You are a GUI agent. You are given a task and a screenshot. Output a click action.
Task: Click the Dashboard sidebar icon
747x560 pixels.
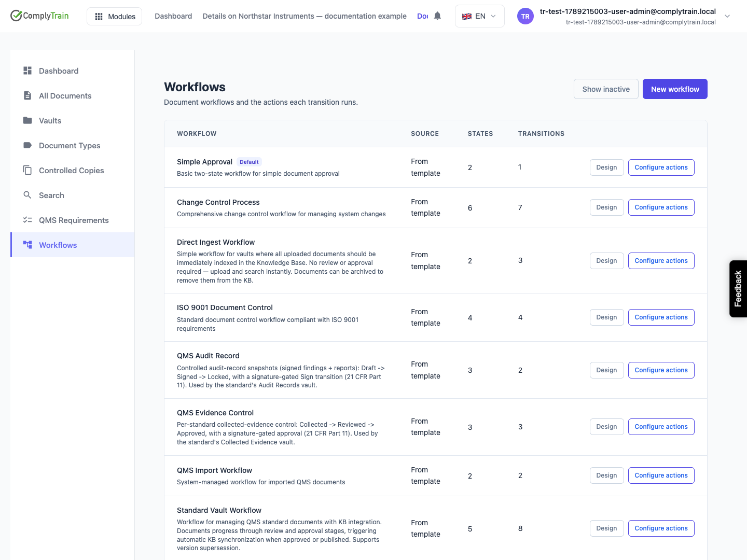27,71
